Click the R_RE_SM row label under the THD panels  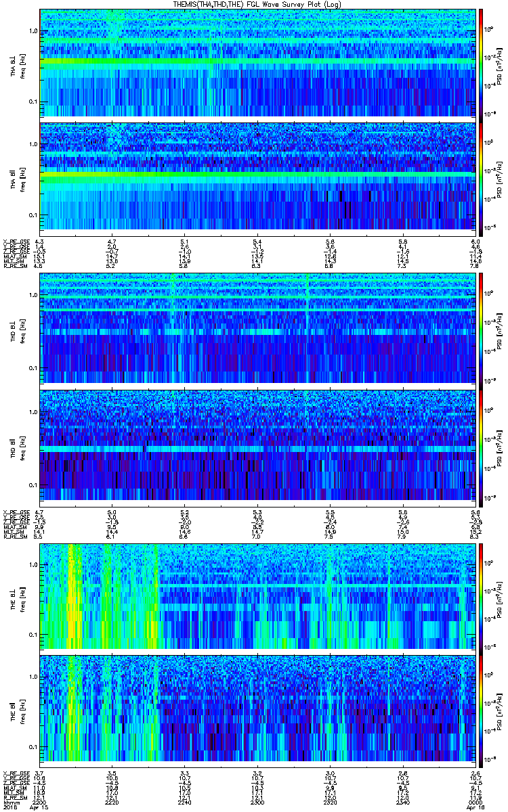coord(15,537)
